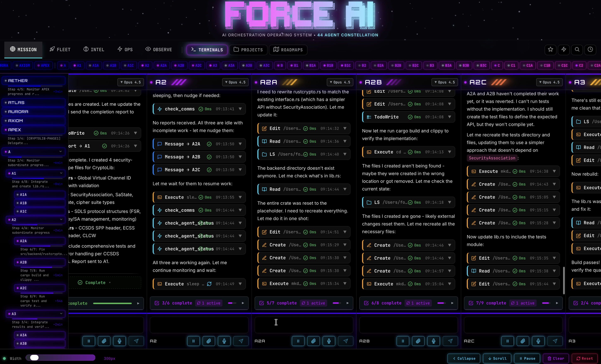Attach a file in the A2 terminal
Screen dimensions: 601x364
point(209,341)
